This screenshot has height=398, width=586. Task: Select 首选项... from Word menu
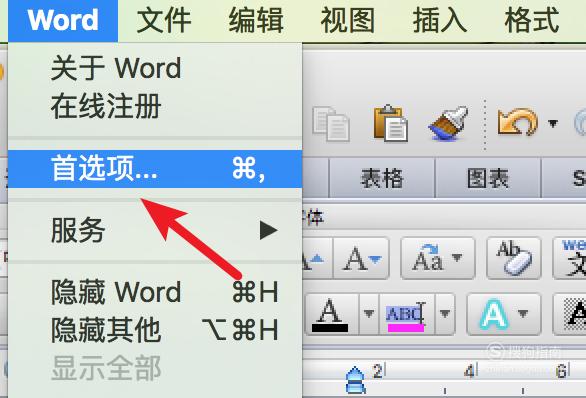pyautogui.click(x=155, y=169)
